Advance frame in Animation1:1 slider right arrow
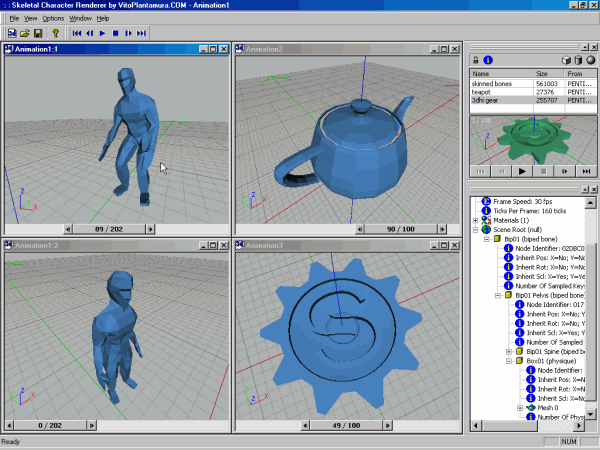Image resolution: width=600 pixels, height=450 pixels. [150, 229]
